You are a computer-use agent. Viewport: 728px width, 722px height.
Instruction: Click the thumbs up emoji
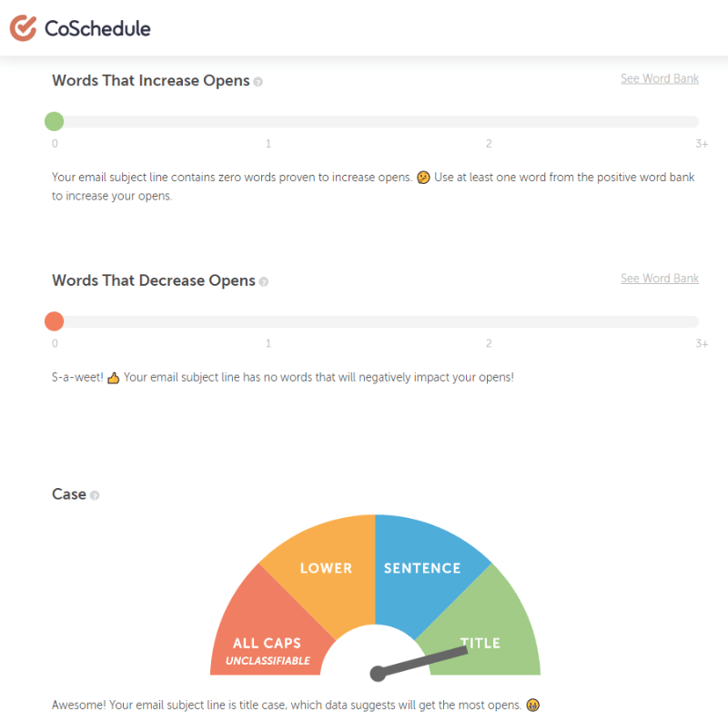(x=114, y=378)
